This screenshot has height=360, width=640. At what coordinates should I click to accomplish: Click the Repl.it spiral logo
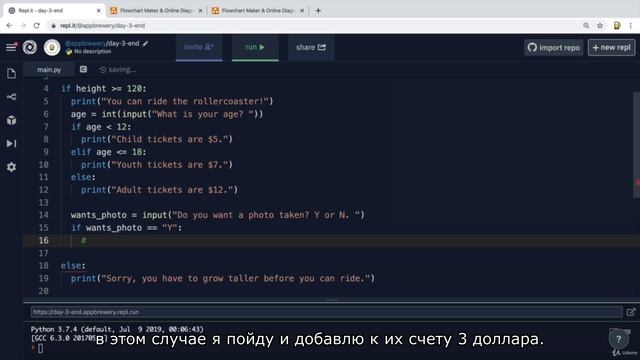(30, 47)
